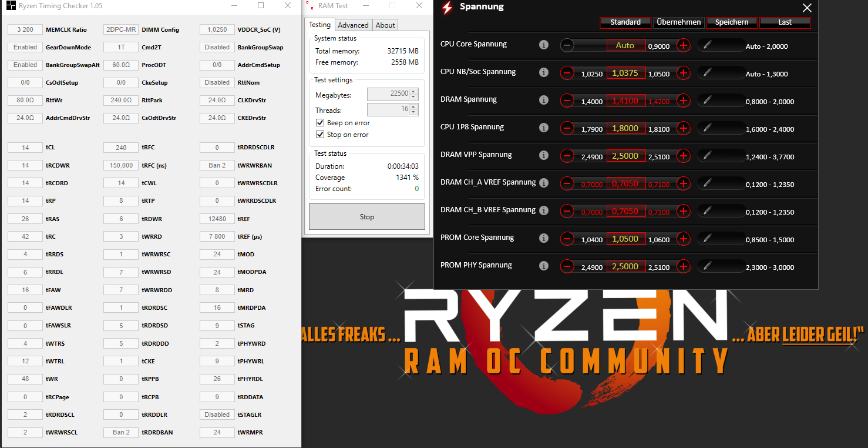The width and height of the screenshot is (868, 448).
Task: Click the Last button in Spannung
Action: [x=785, y=22]
